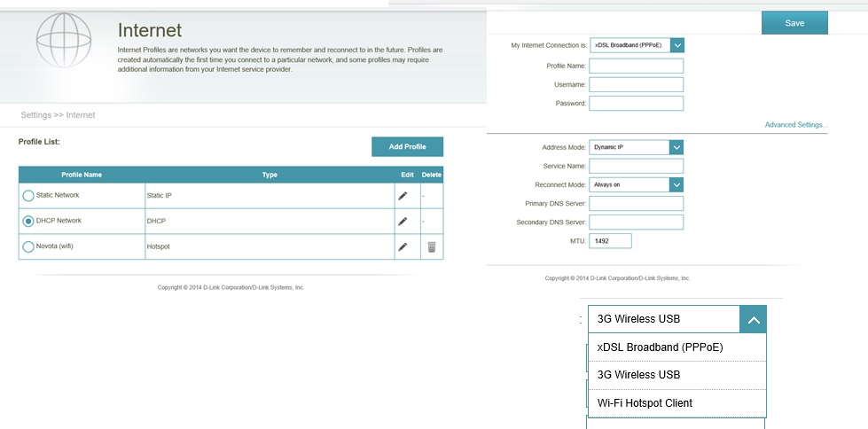This screenshot has width=868, height=429.
Task: Click the Internet page heading
Action: (150, 30)
